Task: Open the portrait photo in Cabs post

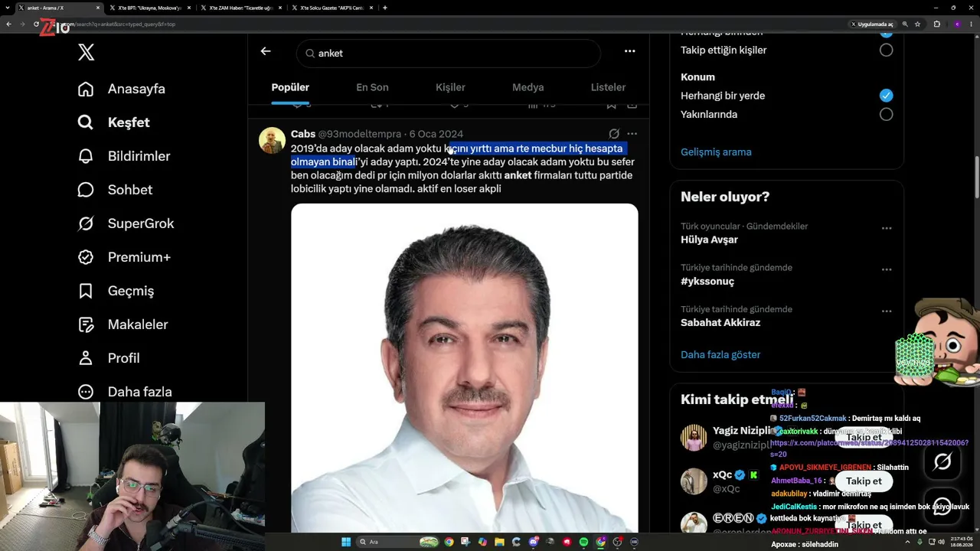Action: (x=464, y=367)
